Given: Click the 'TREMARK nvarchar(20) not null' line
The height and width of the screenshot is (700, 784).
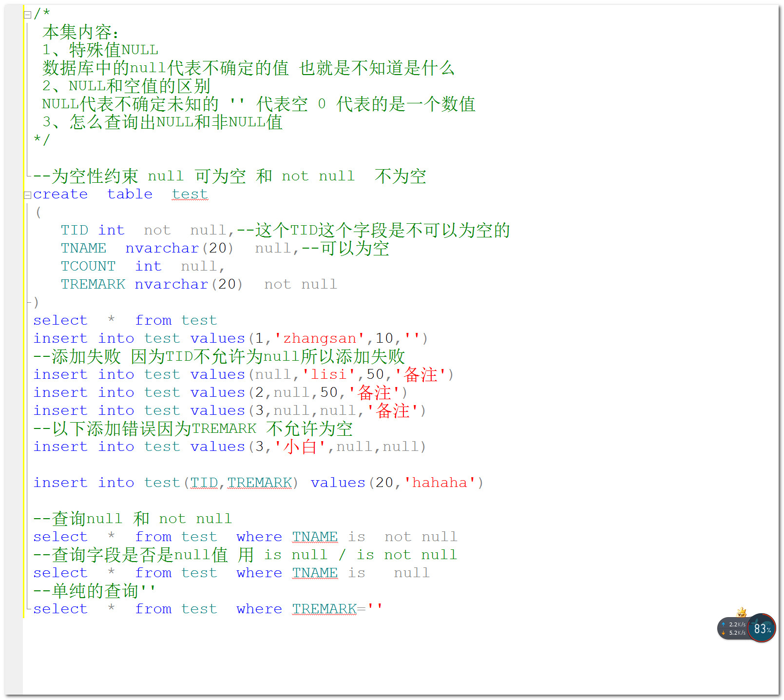Looking at the screenshot, I should [x=199, y=285].
